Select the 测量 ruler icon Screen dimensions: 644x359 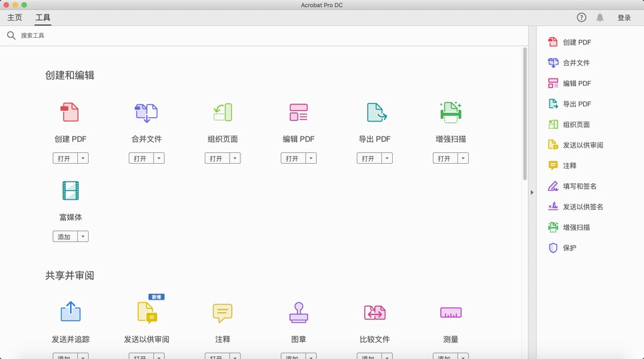(x=451, y=313)
